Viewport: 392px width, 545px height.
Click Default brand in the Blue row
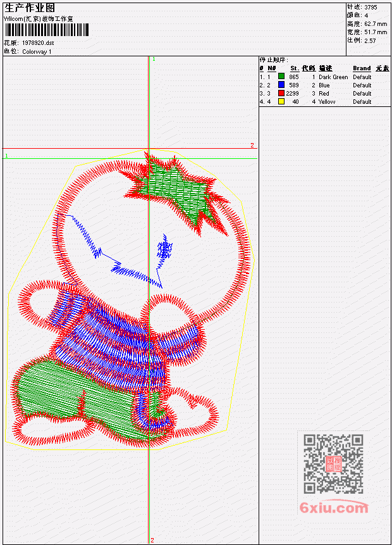click(x=362, y=85)
